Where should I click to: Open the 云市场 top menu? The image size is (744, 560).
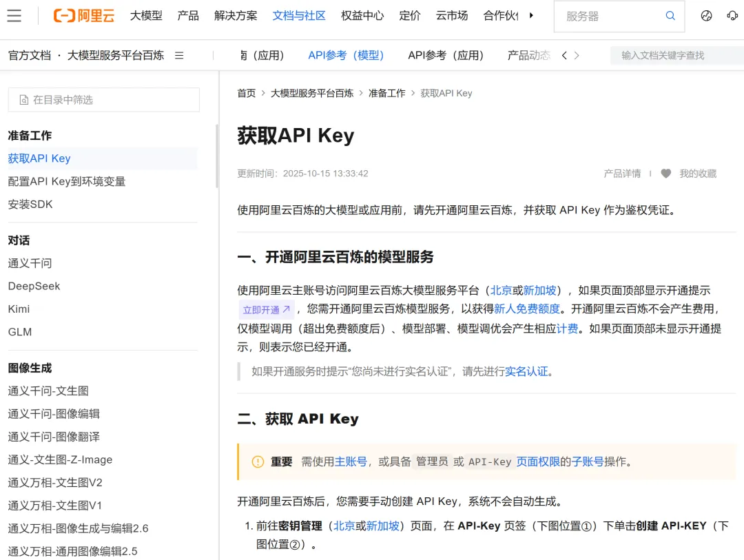tap(452, 16)
